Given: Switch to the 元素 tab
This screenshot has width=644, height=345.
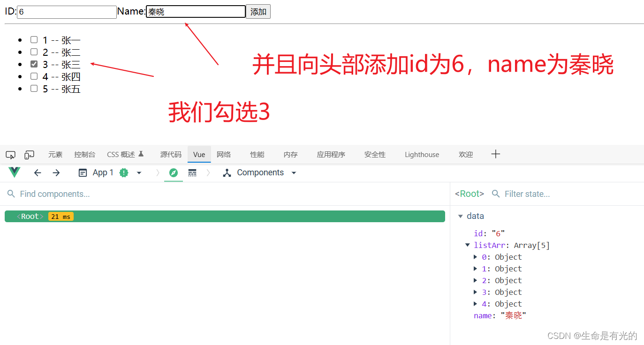Looking at the screenshot, I should click(55, 155).
